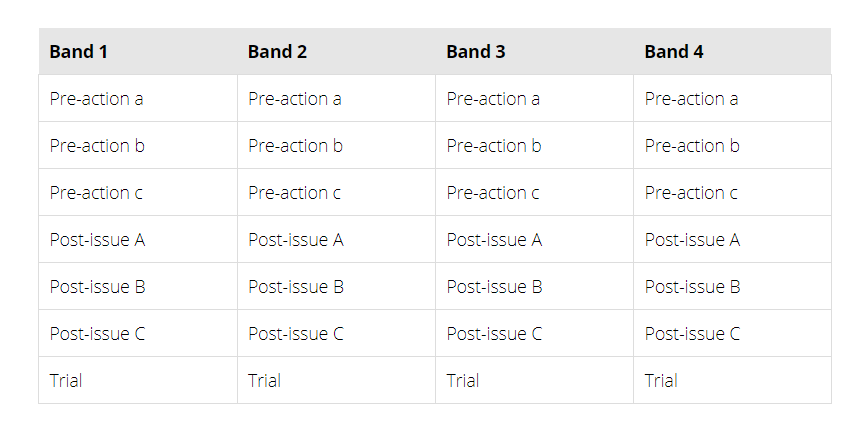Select the Trial cell under Band 3
This screenshot has width=857, height=426.
pos(463,381)
